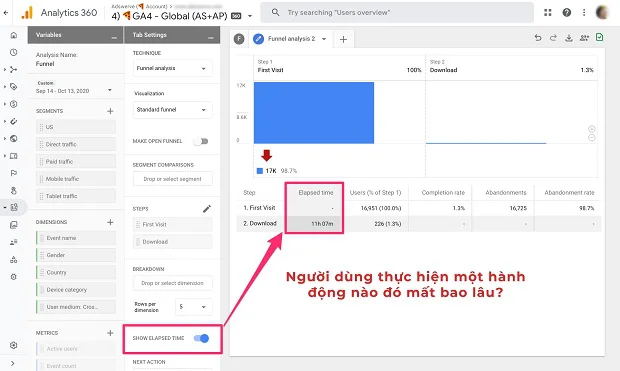Open Realtime clock icon in sidebar
Image resolution: width=620 pixels, height=371 pixels.
pyautogui.click(x=14, y=52)
